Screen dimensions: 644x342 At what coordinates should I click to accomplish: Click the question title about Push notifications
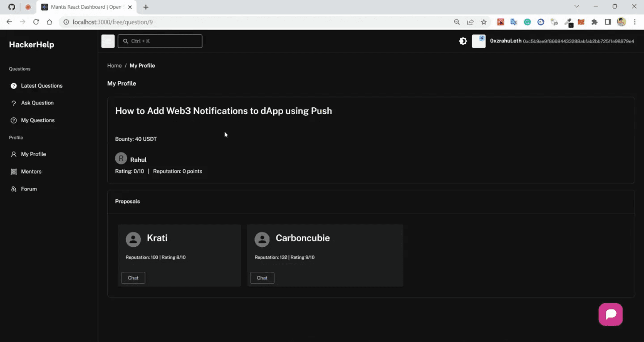click(224, 111)
